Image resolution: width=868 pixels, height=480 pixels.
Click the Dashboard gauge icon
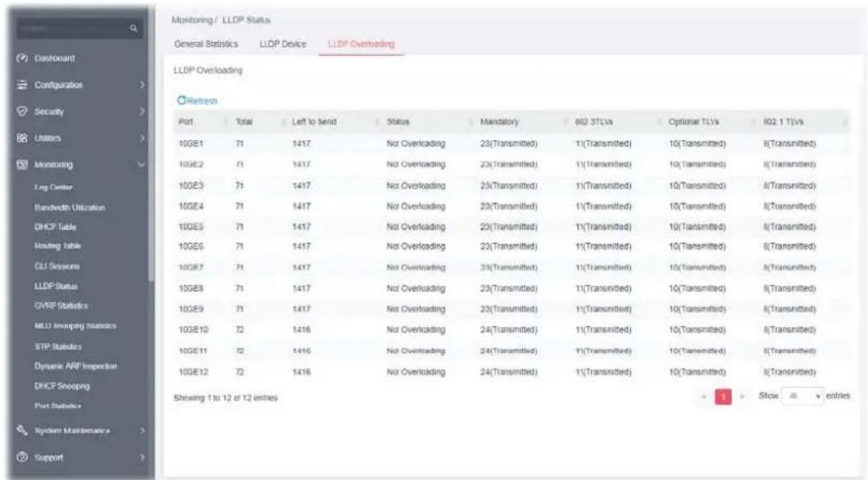point(22,58)
